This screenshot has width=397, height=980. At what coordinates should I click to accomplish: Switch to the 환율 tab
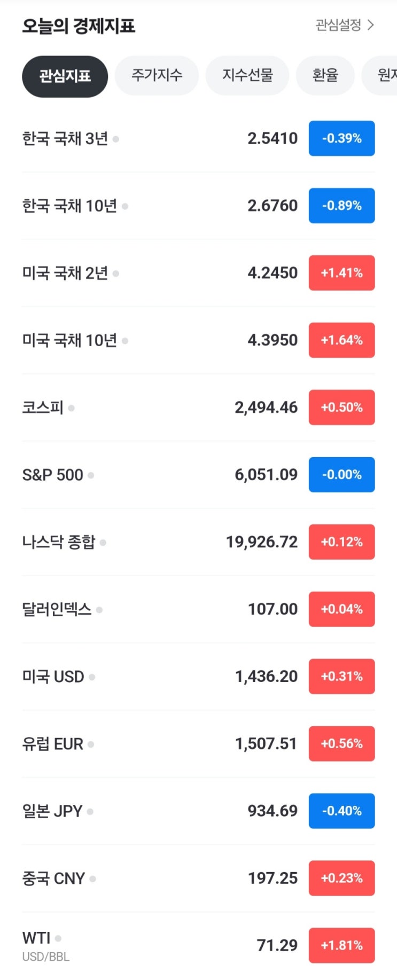pyautogui.click(x=325, y=75)
